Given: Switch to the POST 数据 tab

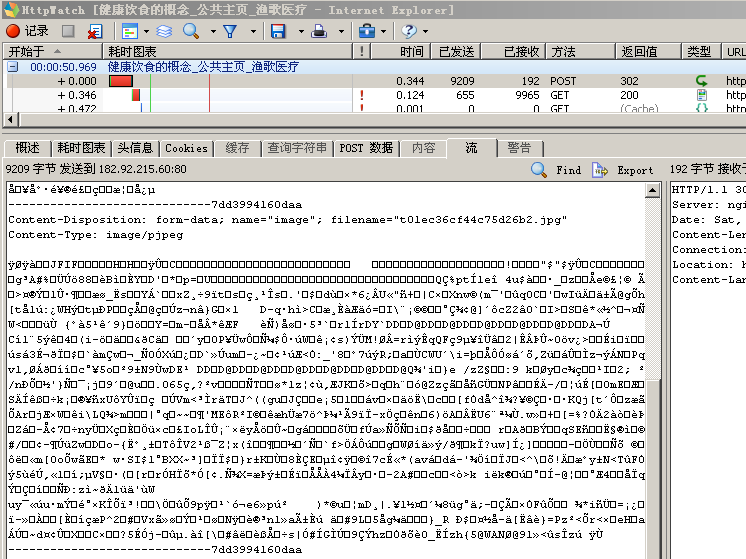Looking at the screenshot, I should [x=366, y=148].
